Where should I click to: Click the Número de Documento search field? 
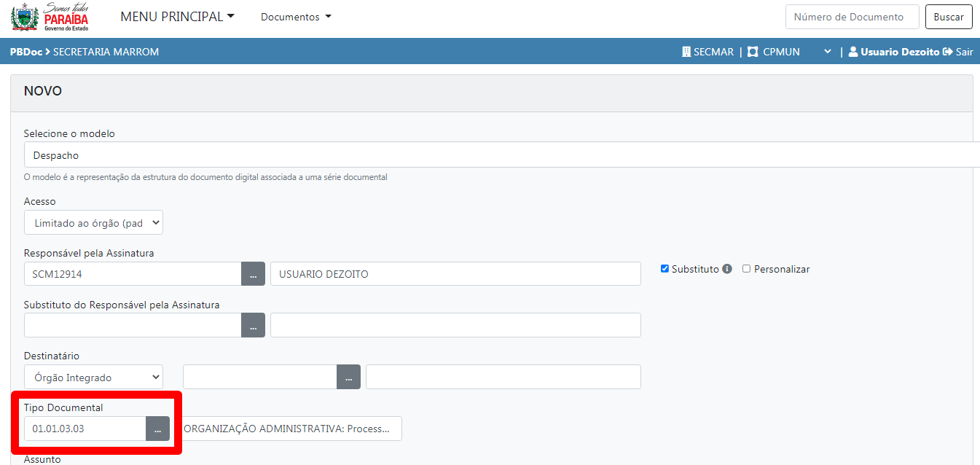click(x=848, y=17)
